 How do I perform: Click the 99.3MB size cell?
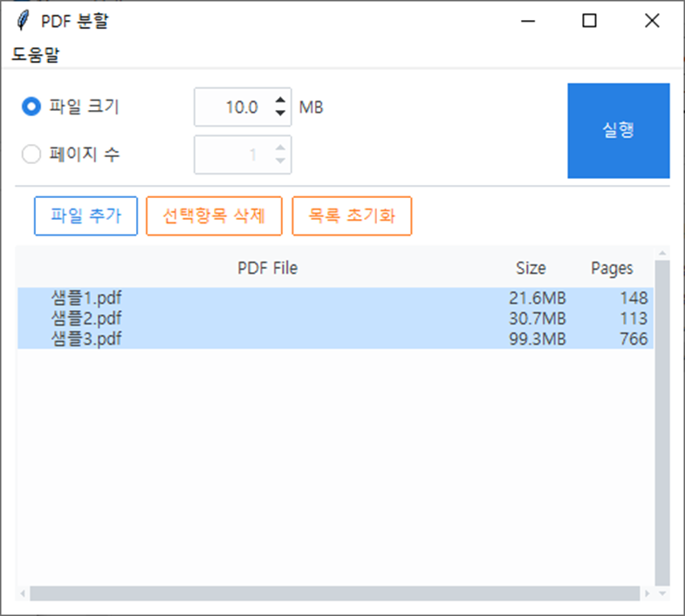point(538,339)
